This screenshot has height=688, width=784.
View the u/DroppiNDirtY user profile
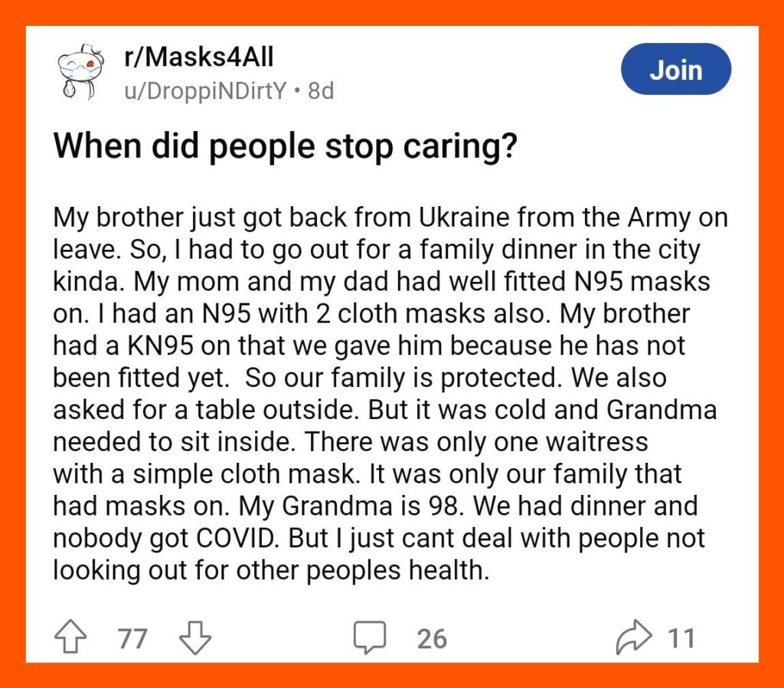(205, 91)
